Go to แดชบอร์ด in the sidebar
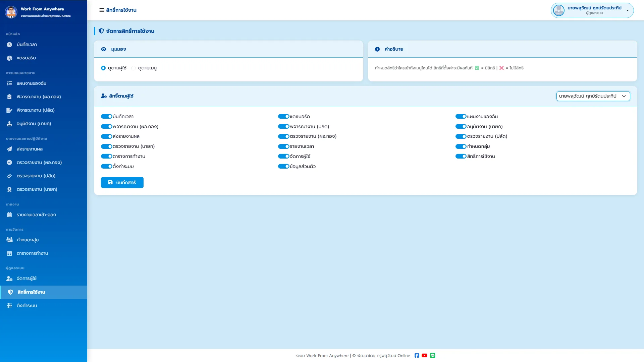 click(x=44, y=58)
